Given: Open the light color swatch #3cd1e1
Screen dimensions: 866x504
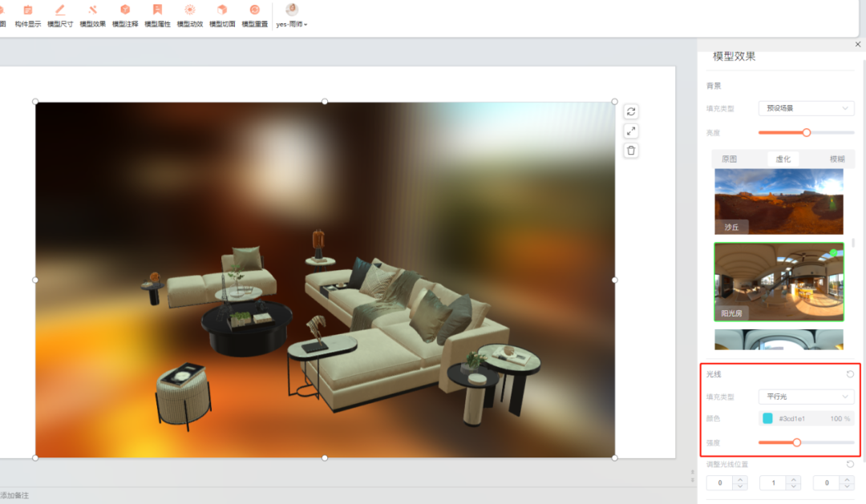Looking at the screenshot, I should point(767,418).
